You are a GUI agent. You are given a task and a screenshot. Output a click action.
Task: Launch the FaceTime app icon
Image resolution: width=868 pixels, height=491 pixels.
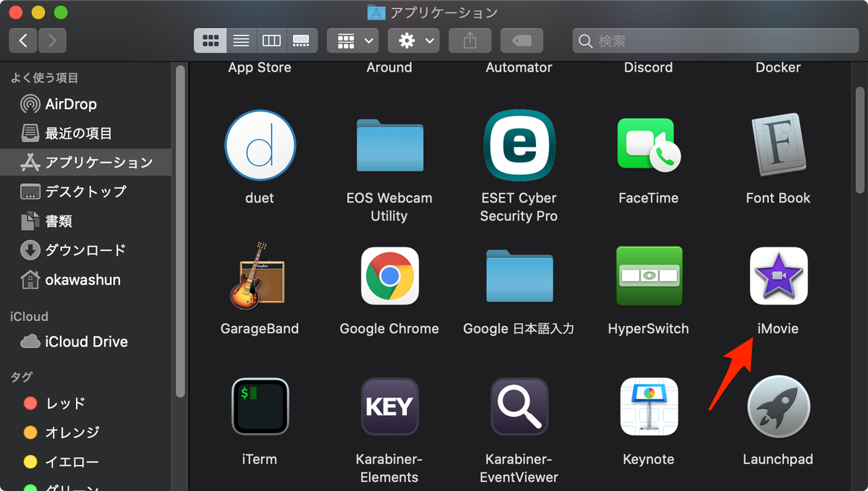648,145
